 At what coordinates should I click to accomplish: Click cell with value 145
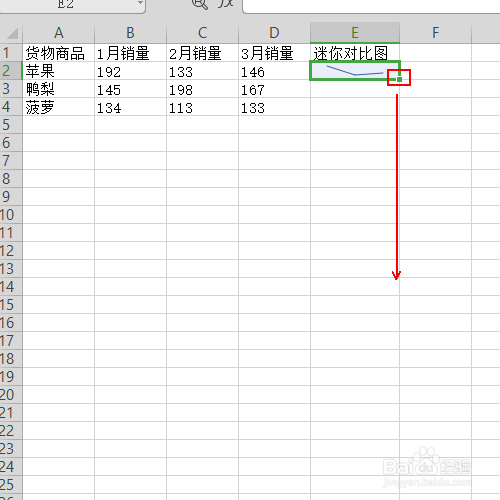coord(130,89)
